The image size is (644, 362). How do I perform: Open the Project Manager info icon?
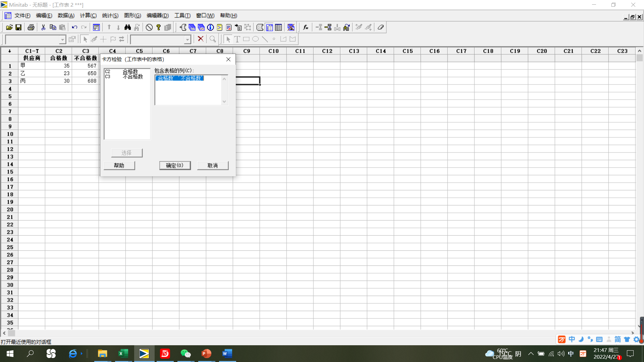tap(210, 27)
